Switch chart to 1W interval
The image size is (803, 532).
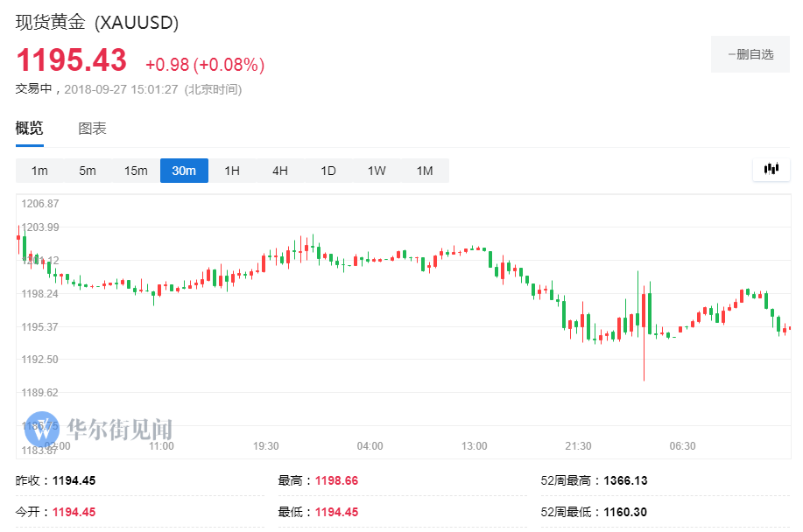377,171
